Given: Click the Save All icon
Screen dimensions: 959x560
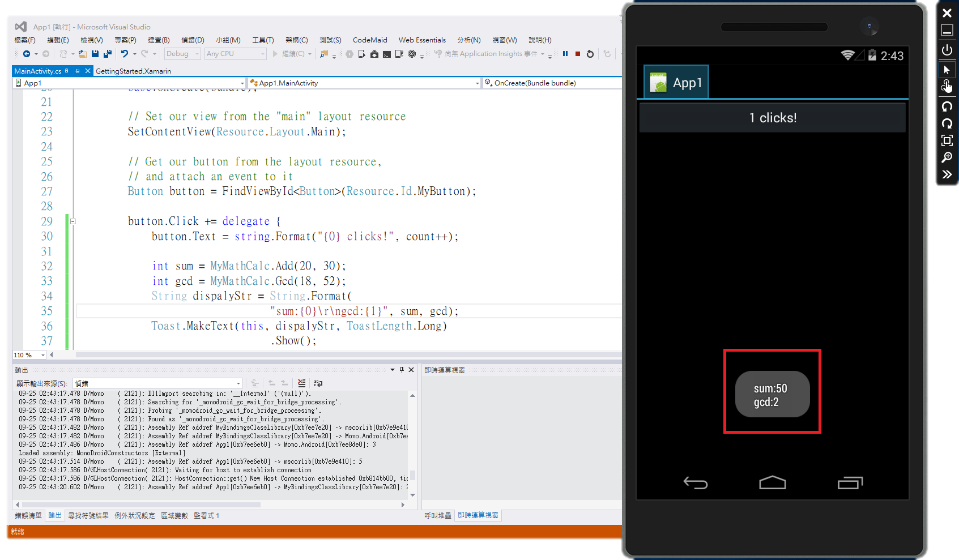Looking at the screenshot, I should tap(107, 54).
